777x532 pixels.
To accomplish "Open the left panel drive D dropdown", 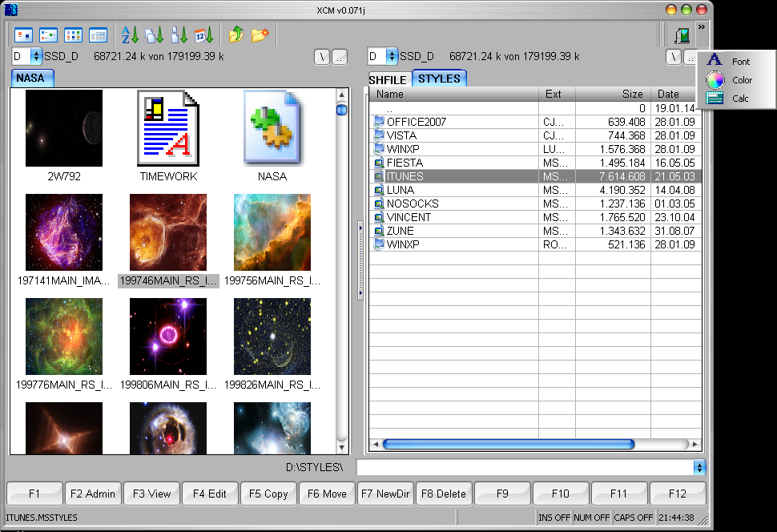I will (x=35, y=56).
